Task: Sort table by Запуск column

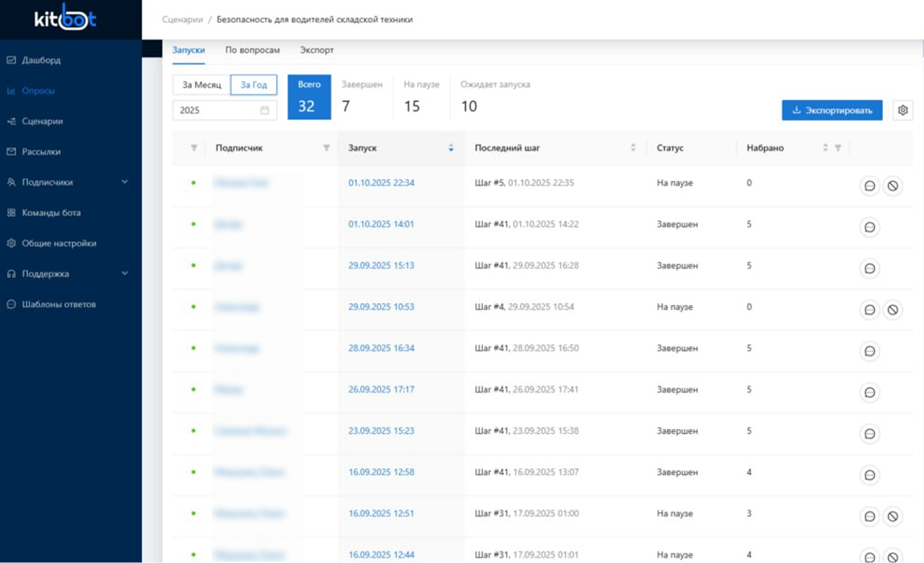Action: click(x=450, y=148)
